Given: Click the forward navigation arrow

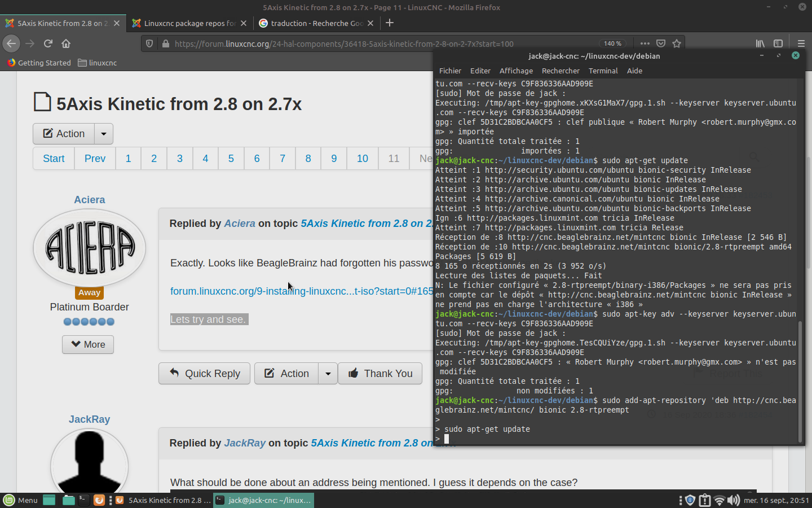Looking at the screenshot, I should pyautogui.click(x=30, y=43).
